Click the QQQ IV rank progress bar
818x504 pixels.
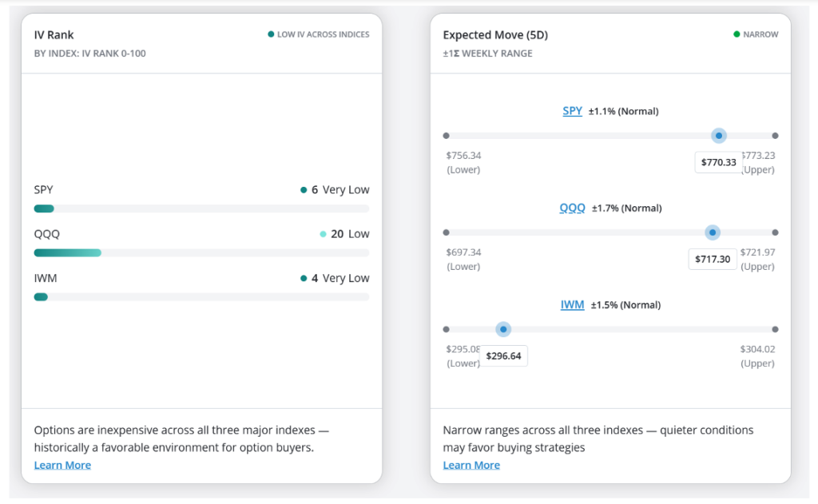click(201, 253)
